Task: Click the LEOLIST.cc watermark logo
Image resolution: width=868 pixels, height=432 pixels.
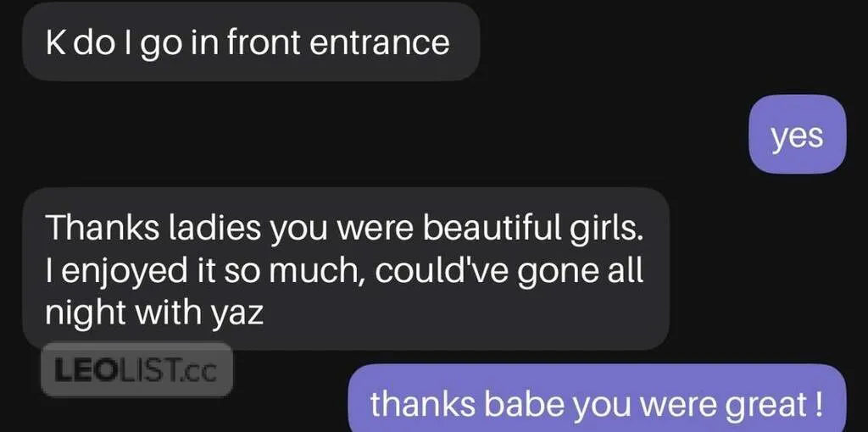Action: pos(136,370)
